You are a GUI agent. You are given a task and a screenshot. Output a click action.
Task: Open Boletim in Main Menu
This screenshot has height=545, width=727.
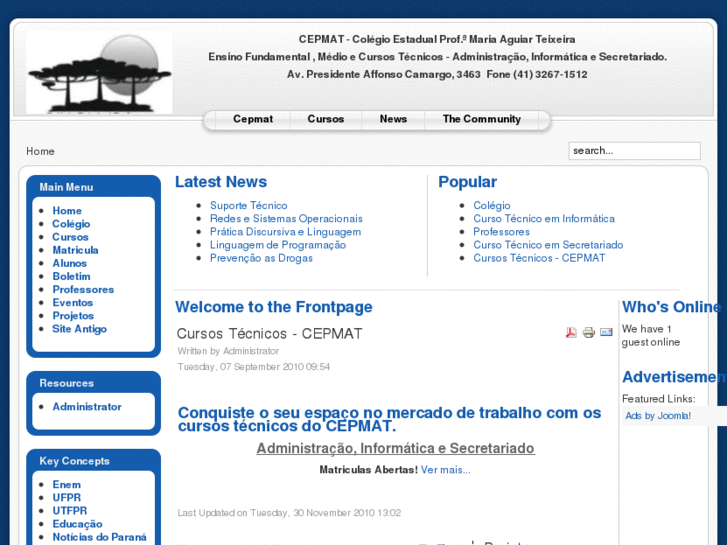click(71, 276)
